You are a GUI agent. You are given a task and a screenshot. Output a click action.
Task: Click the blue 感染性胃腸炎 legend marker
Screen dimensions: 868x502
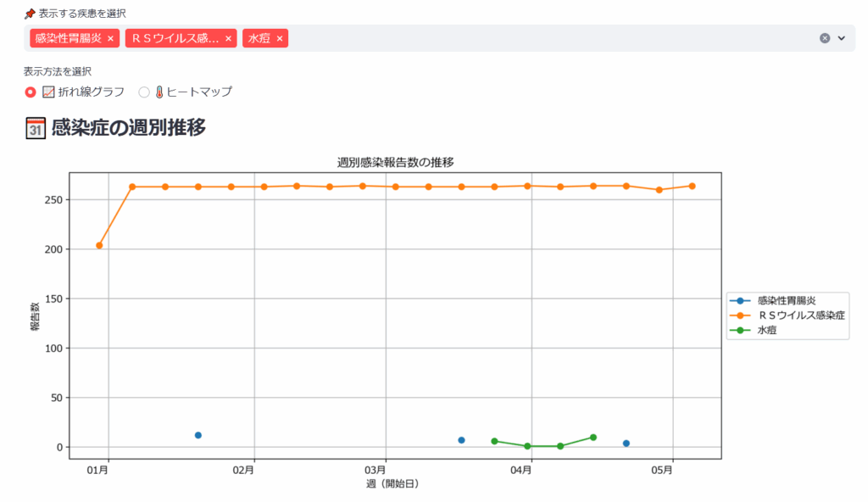click(742, 300)
